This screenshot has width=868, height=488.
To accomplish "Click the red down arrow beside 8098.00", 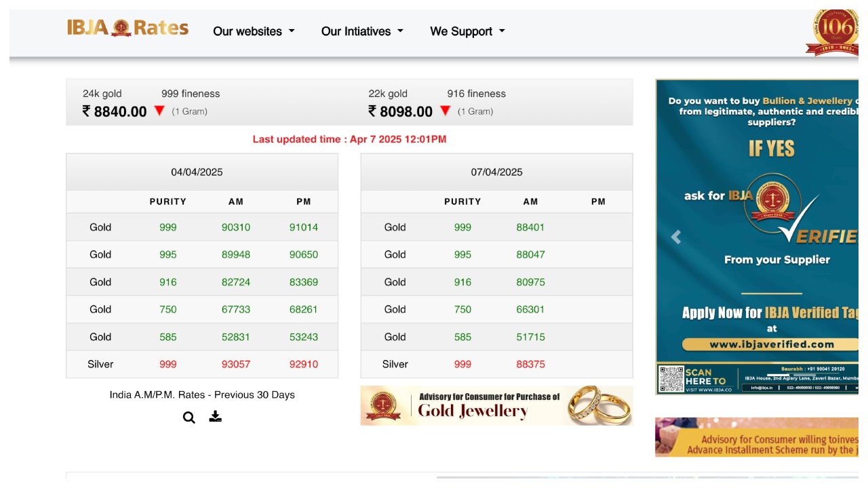I will pyautogui.click(x=446, y=111).
